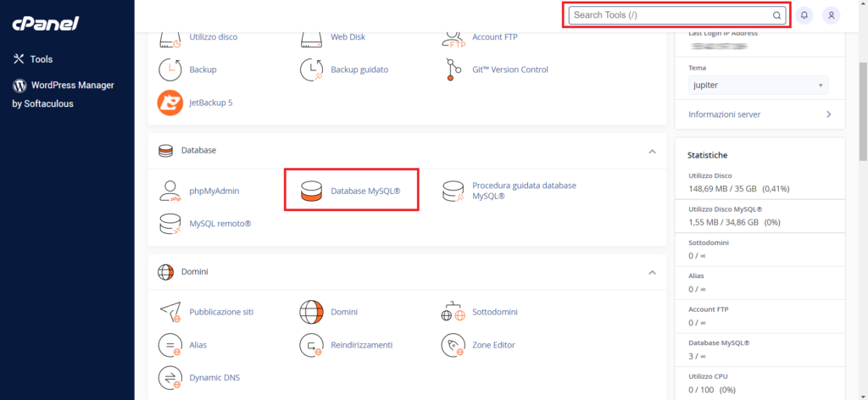Open the Web Disk link
This screenshot has width=868, height=400.
pos(348,37)
